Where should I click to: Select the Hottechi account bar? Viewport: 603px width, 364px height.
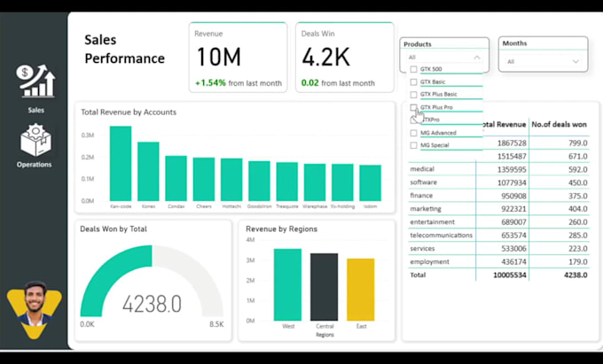point(231,180)
